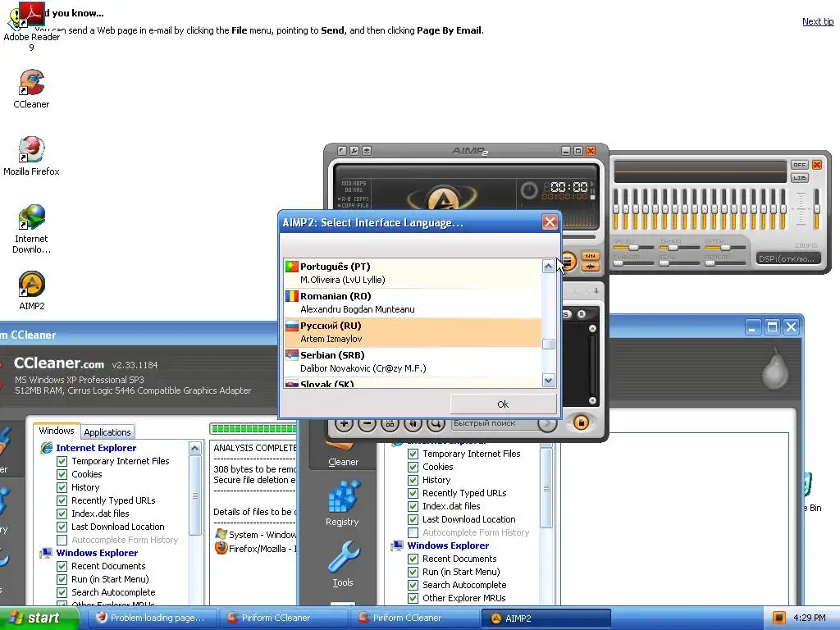Close the AIMP2 equalizer panel with orange X
This screenshot has width=840, height=630.
(x=817, y=164)
